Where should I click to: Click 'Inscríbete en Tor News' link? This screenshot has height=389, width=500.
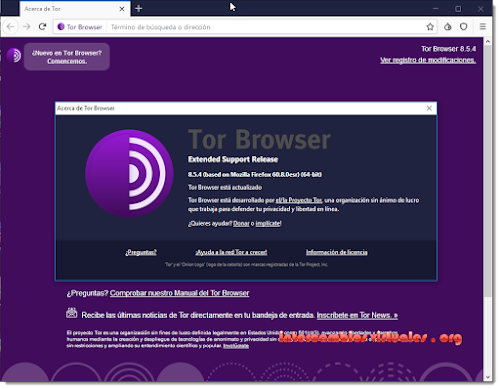(357, 315)
